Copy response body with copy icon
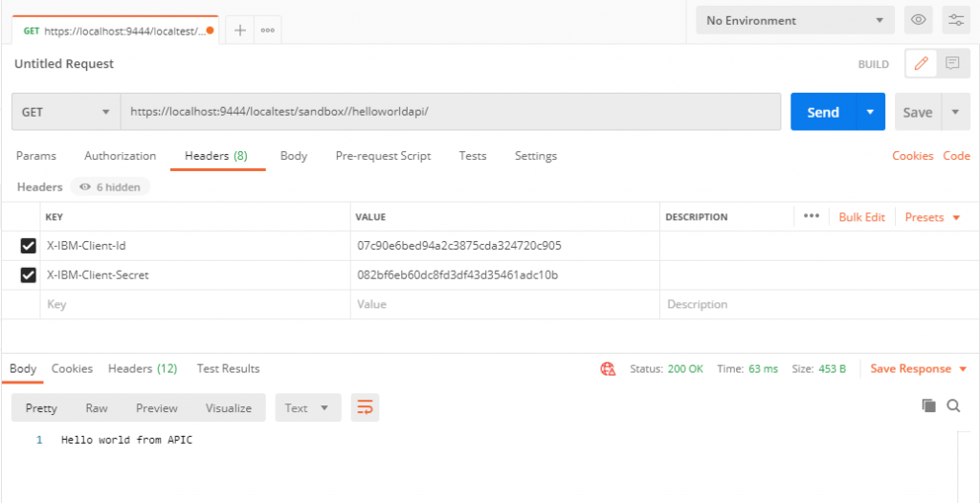980x503 pixels. 928,406
